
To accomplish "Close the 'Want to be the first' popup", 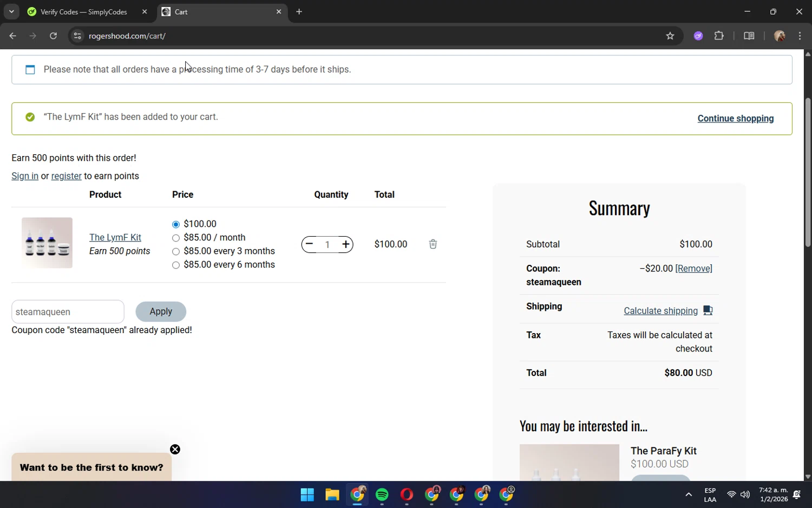I will [x=175, y=450].
